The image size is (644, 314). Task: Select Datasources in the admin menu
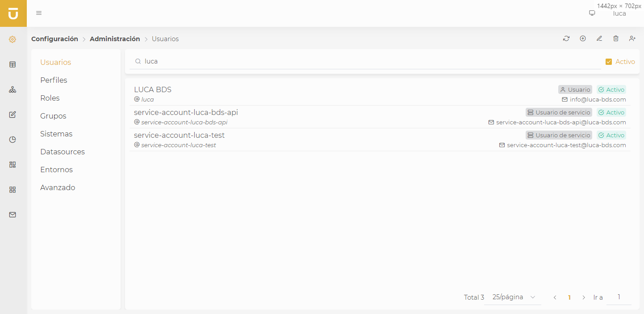point(63,152)
